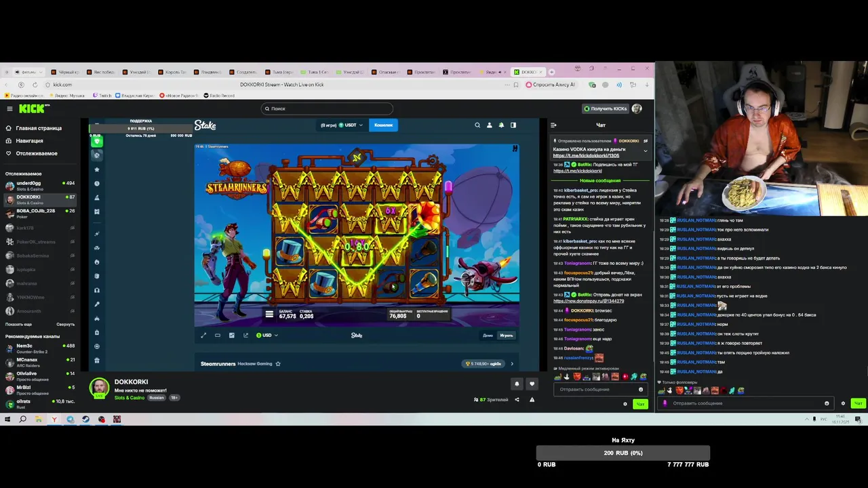868x488 pixels.
Task: Pop out the game window icon
Action: click(245, 335)
